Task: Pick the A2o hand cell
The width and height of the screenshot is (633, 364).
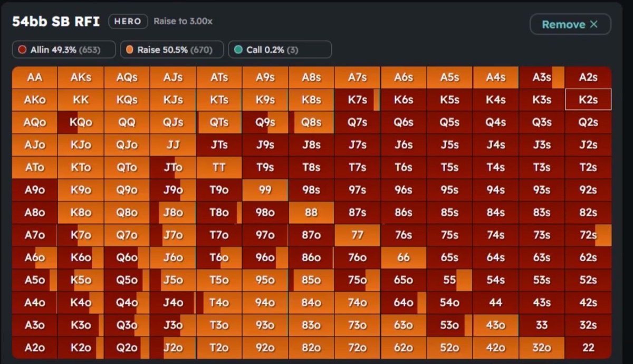Action: click(x=35, y=348)
